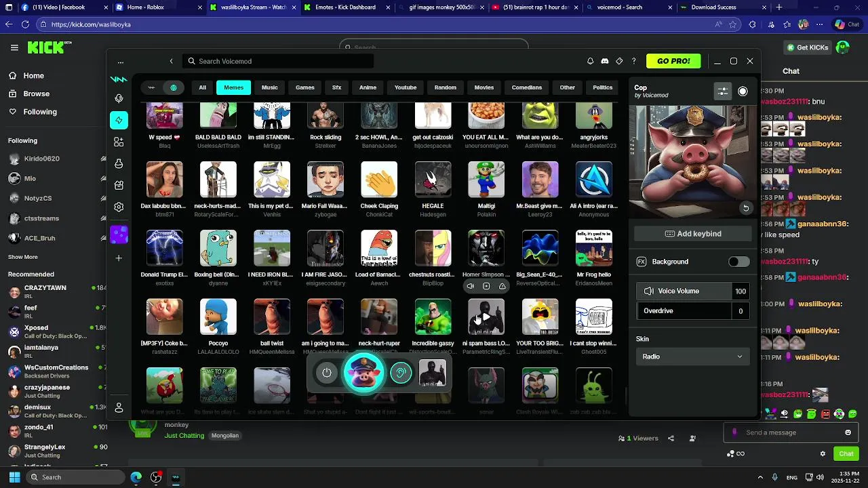
Task: Click the purple dotted app tile in Voicemod sidebar
Action: [119, 235]
